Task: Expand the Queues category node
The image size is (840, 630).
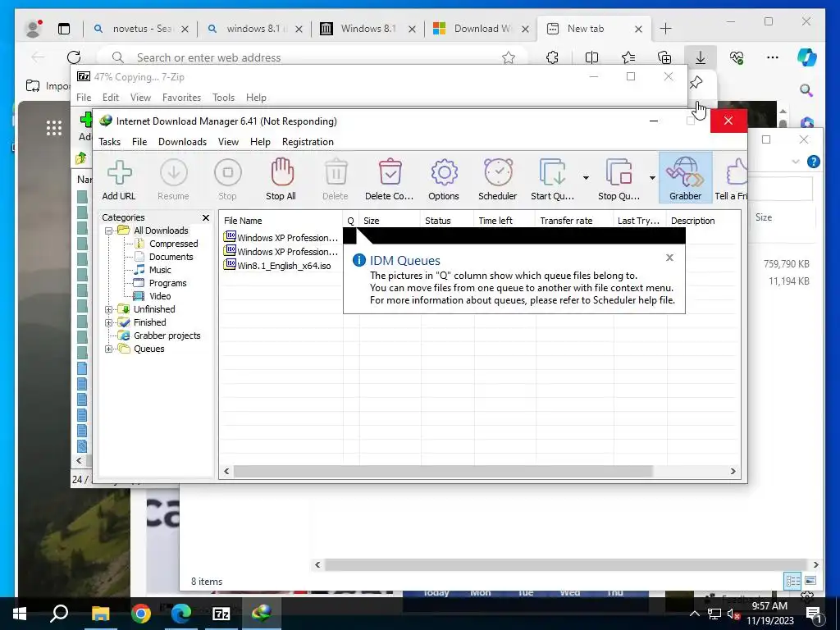Action: pos(109,349)
